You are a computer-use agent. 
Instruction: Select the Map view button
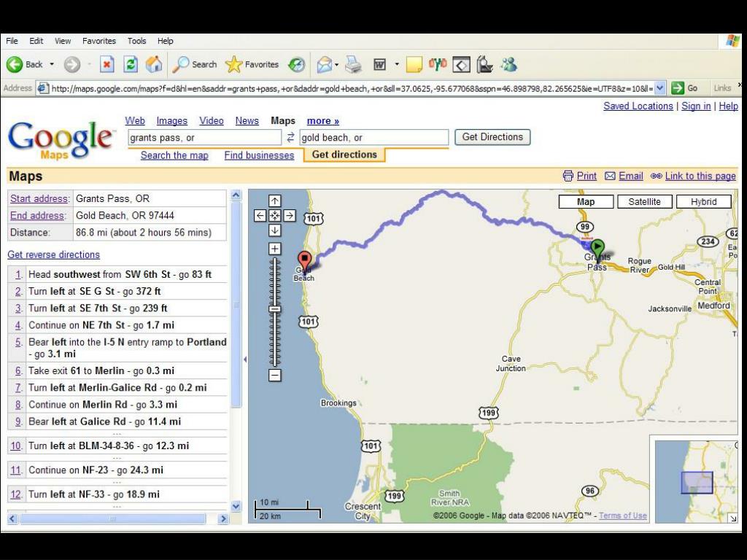(x=586, y=202)
